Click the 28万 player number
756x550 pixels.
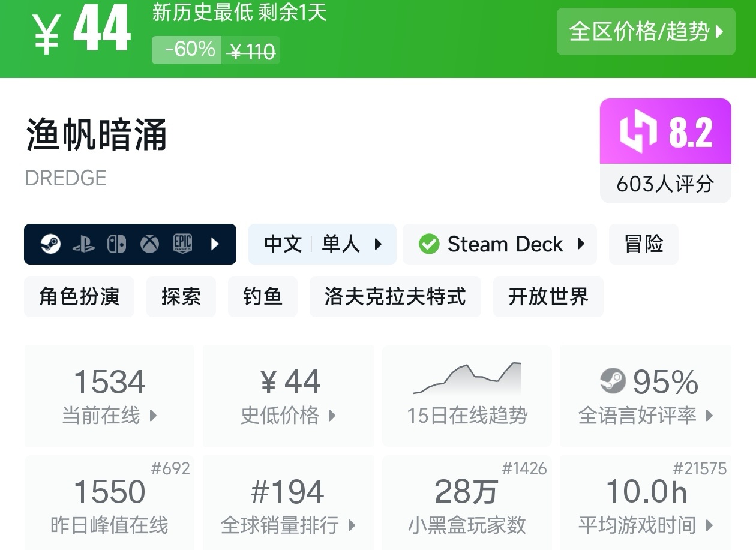pyautogui.click(x=466, y=492)
